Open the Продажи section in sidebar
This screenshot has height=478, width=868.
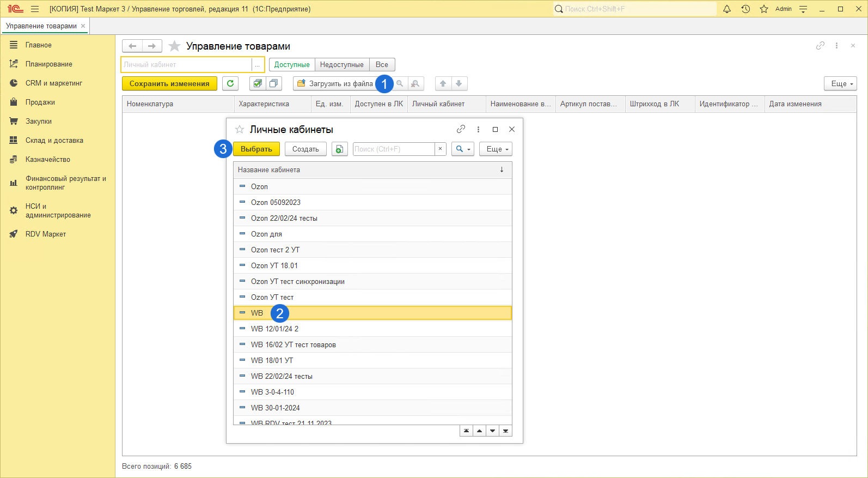[40, 102]
